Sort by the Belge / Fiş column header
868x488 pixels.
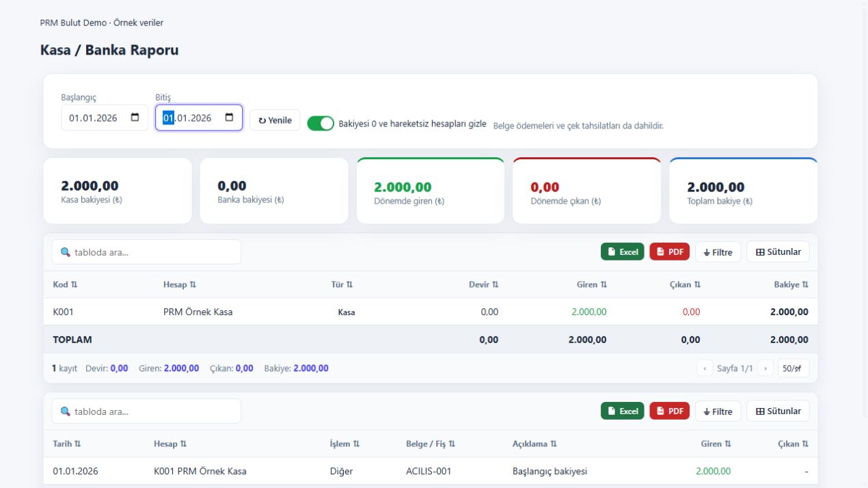tap(431, 444)
